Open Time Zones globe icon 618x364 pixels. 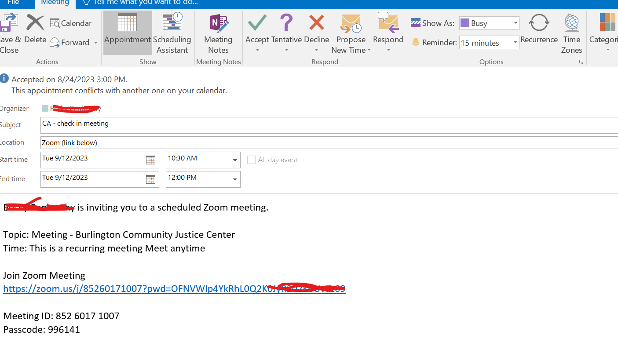[572, 23]
